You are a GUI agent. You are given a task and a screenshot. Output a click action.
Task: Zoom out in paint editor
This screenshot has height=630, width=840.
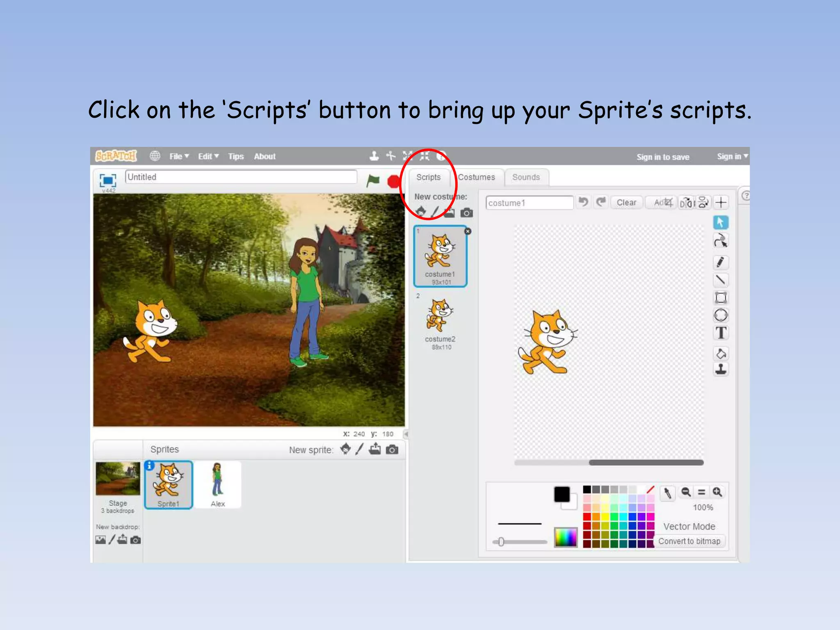[x=685, y=492]
